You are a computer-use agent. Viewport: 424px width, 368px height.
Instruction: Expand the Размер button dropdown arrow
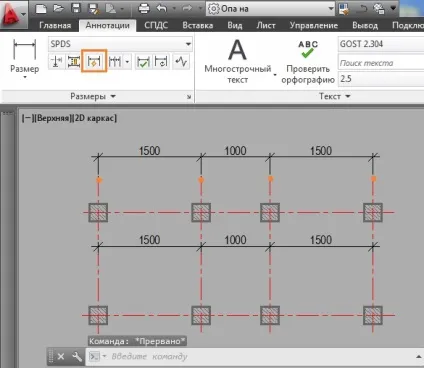coord(25,78)
